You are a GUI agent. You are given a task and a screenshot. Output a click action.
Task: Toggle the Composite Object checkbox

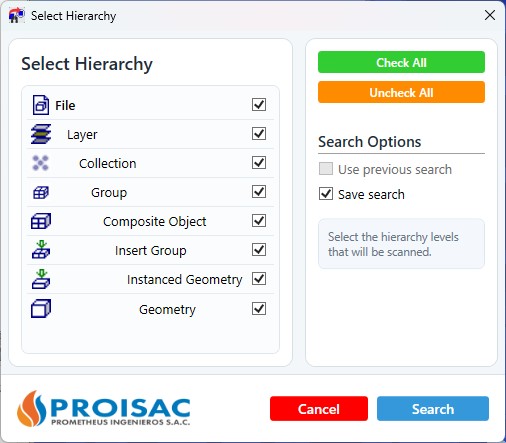pyautogui.click(x=259, y=221)
